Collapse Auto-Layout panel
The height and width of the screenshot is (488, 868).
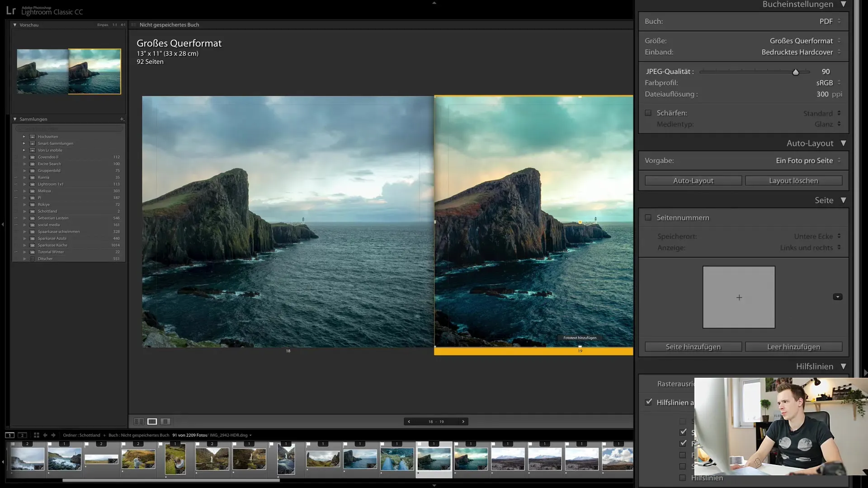[844, 143]
